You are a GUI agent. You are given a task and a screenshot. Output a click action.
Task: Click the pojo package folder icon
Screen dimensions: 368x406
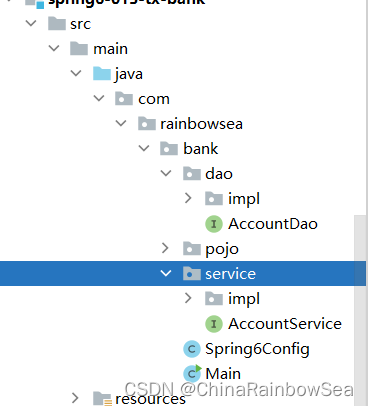click(x=192, y=249)
